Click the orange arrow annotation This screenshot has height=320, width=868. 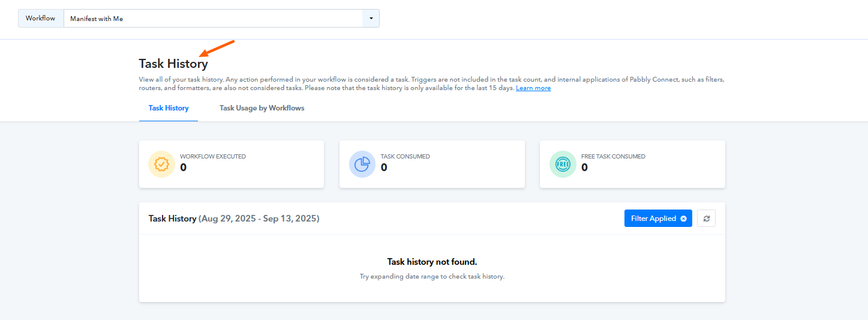pyautogui.click(x=217, y=48)
